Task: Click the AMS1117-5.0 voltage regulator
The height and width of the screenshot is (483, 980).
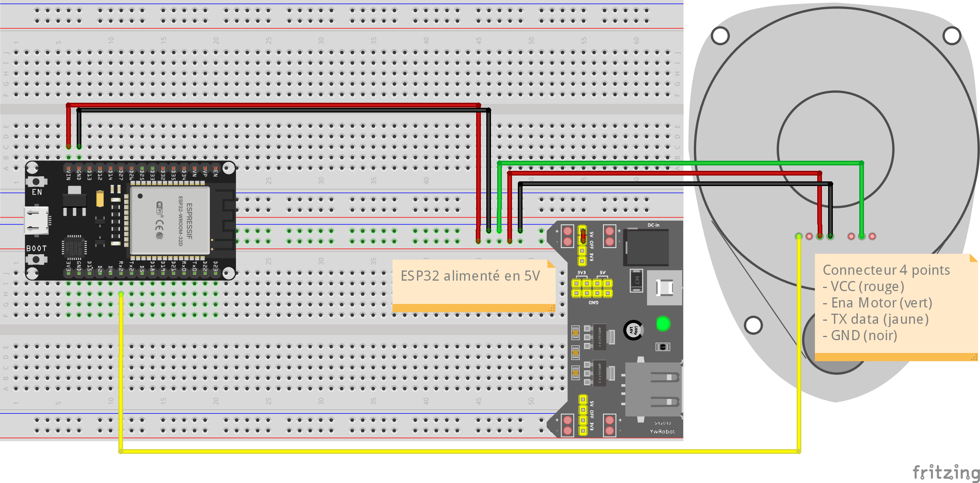Action: click(600, 337)
